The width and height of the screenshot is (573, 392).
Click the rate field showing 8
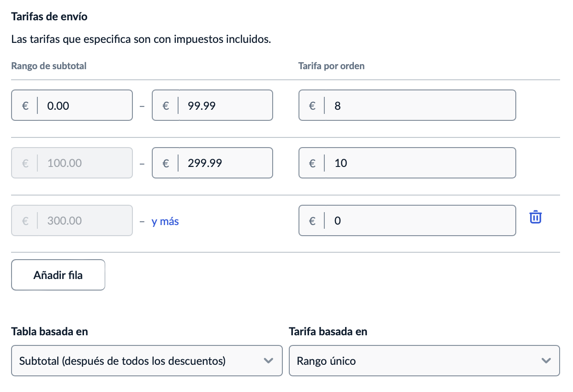click(407, 105)
